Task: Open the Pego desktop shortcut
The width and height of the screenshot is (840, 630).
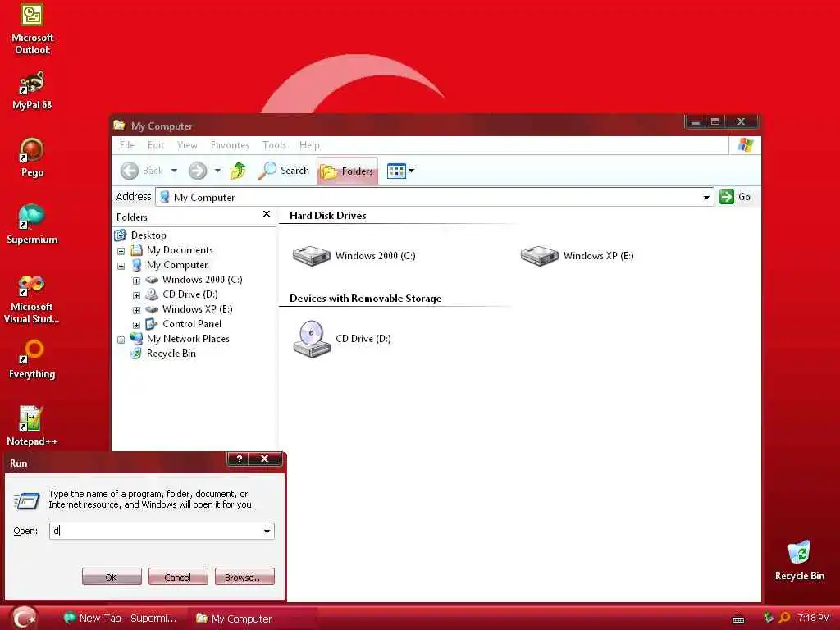Action: 32,157
